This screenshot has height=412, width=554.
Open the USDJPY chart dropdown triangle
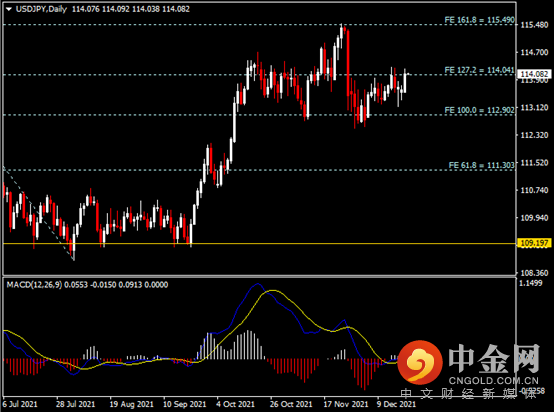[x=9, y=9]
